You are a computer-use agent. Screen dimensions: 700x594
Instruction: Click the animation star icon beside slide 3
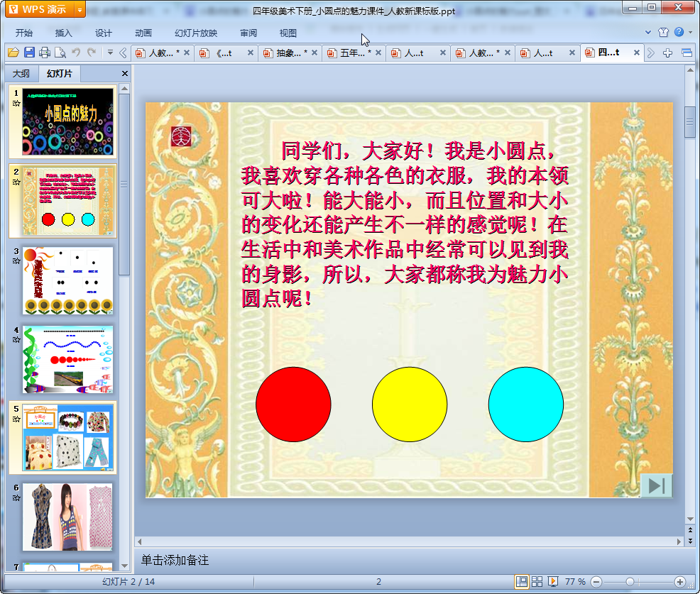[x=16, y=261]
